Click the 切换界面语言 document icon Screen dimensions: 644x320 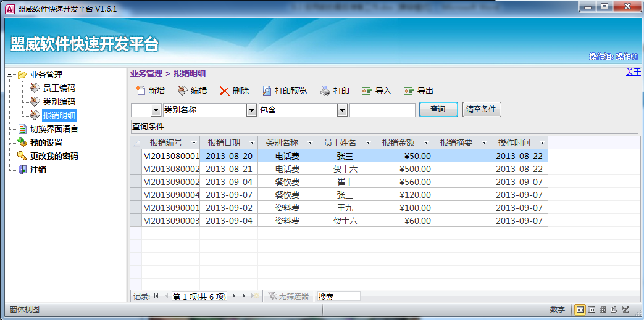[22, 129]
